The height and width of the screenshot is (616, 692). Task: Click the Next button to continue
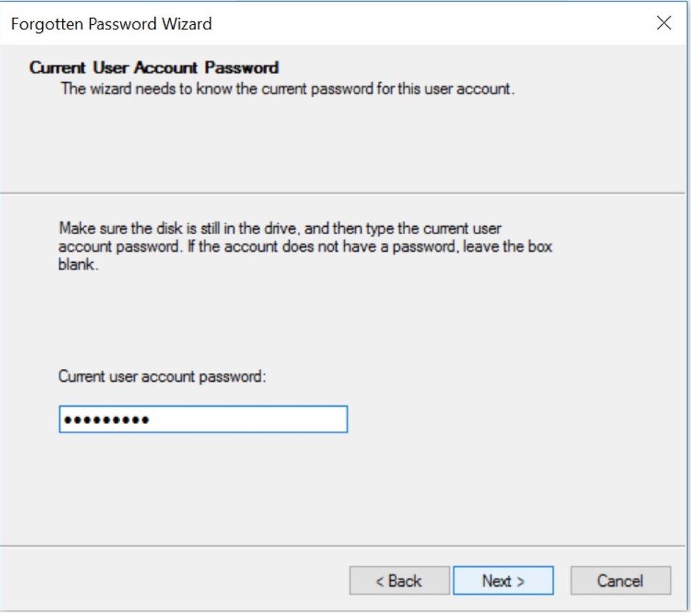pos(503,581)
